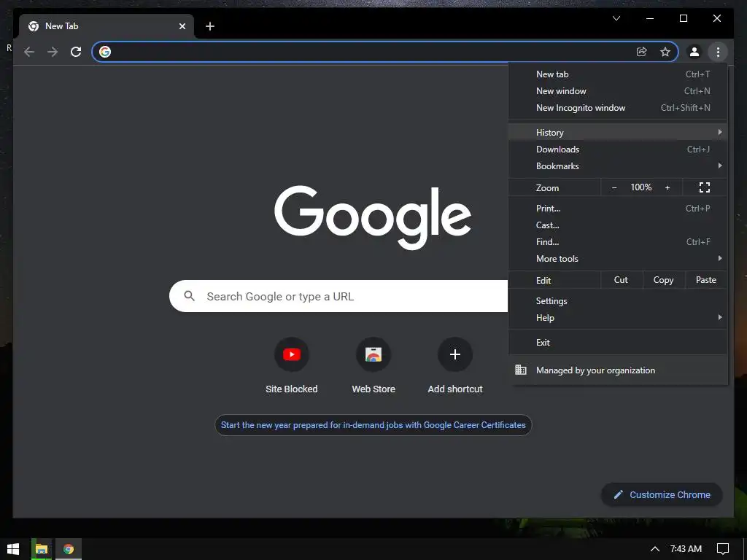This screenshot has width=747, height=560.
Task: Choose New Incognito window
Action: point(618,108)
